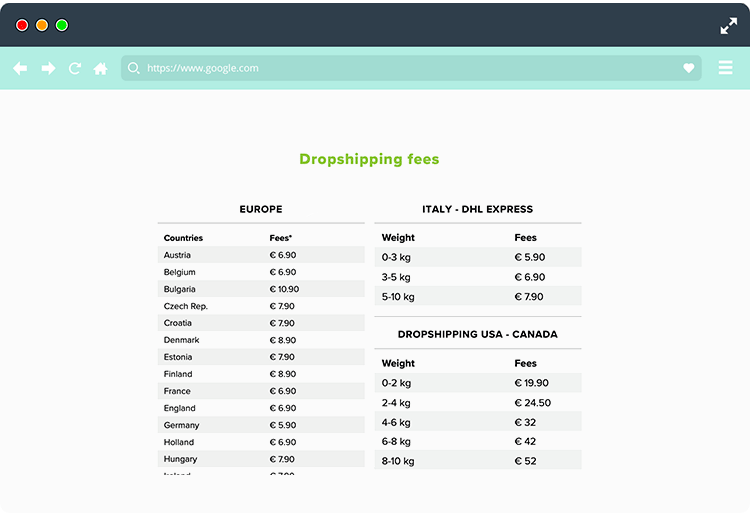Bookmark page with the heart icon

pos(689,68)
